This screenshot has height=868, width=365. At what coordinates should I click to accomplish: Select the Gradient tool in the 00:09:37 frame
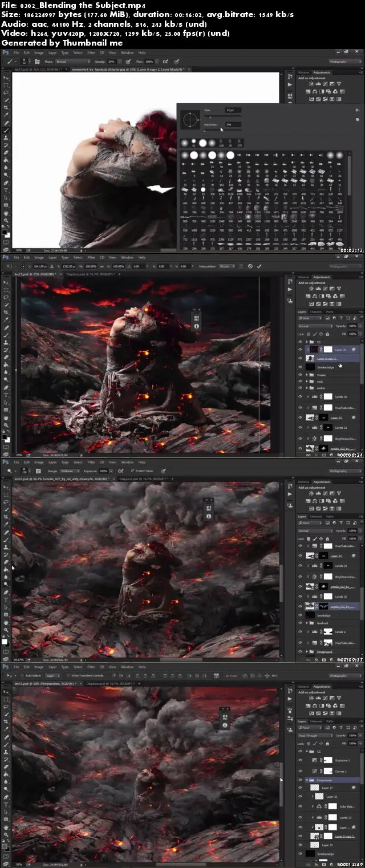(6, 569)
